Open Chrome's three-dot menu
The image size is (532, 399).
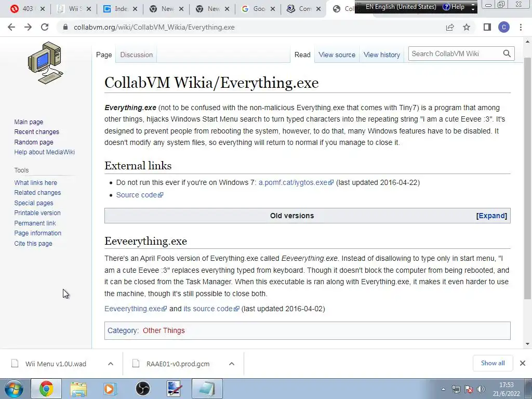pyautogui.click(x=521, y=27)
